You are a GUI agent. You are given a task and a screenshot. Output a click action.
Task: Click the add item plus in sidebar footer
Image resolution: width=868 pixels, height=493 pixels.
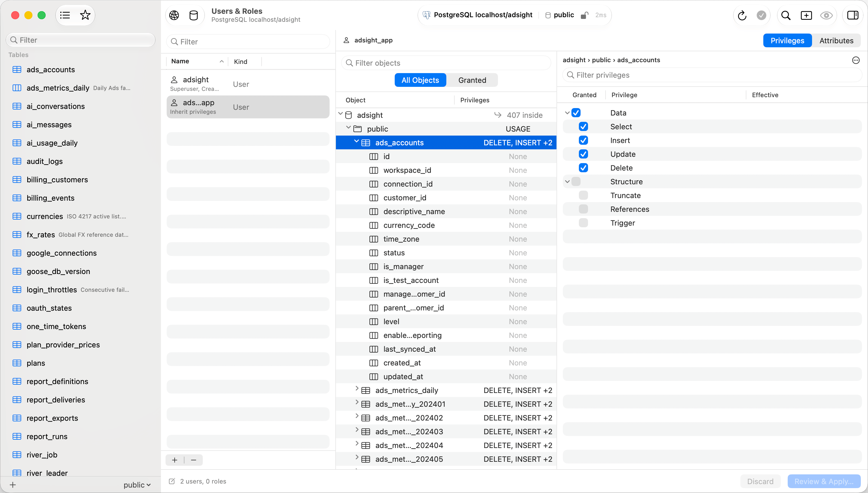[x=13, y=484]
